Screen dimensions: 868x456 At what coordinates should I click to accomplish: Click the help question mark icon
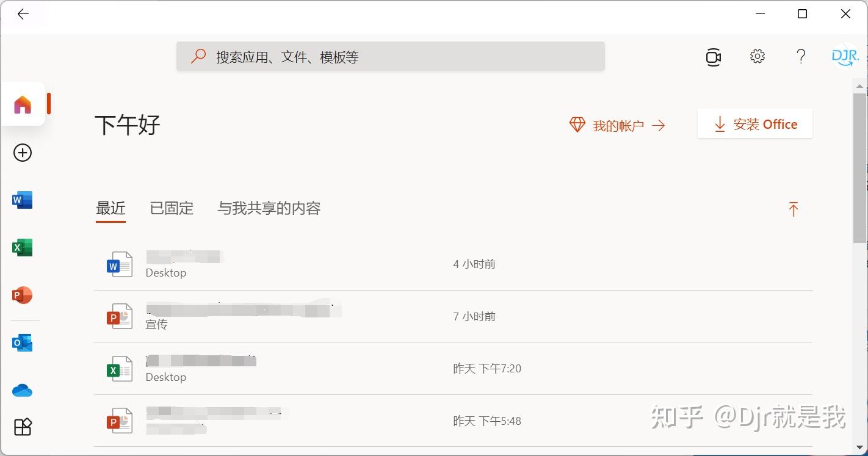pyautogui.click(x=801, y=57)
